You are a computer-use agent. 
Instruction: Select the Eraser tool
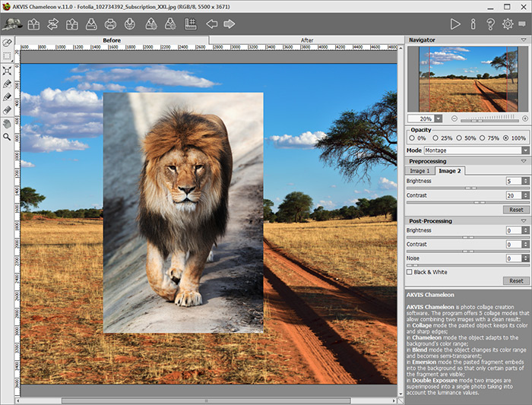point(7,110)
